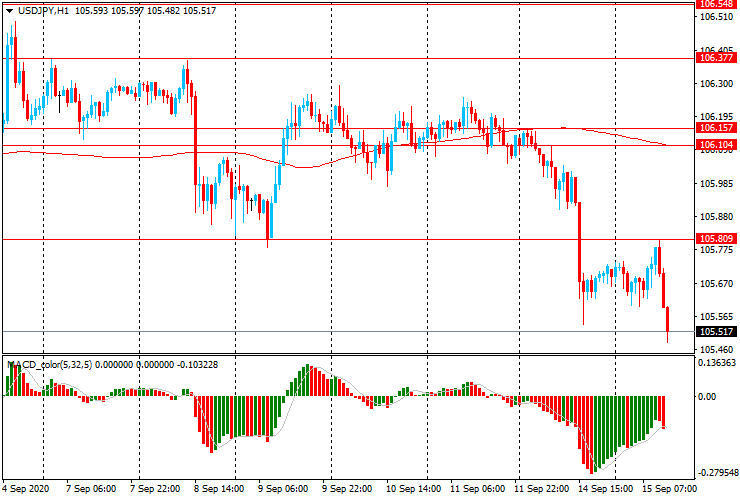The width and height of the screenshot is (740, 500).
Task: Click the 106.548 price label at top
Action: pos(715,5)
